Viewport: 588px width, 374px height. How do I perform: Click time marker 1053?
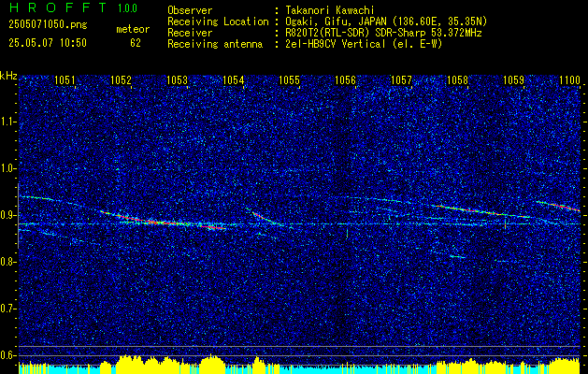(177, 80)
